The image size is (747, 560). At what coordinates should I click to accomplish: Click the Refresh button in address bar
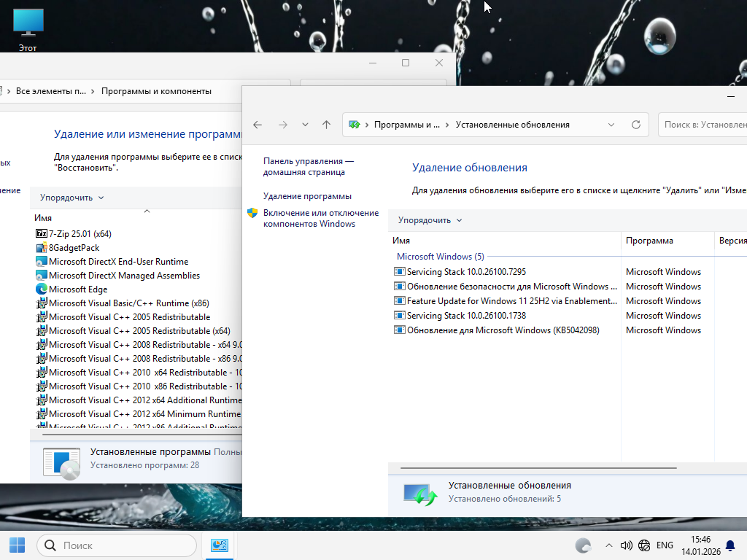pos(635,125)
